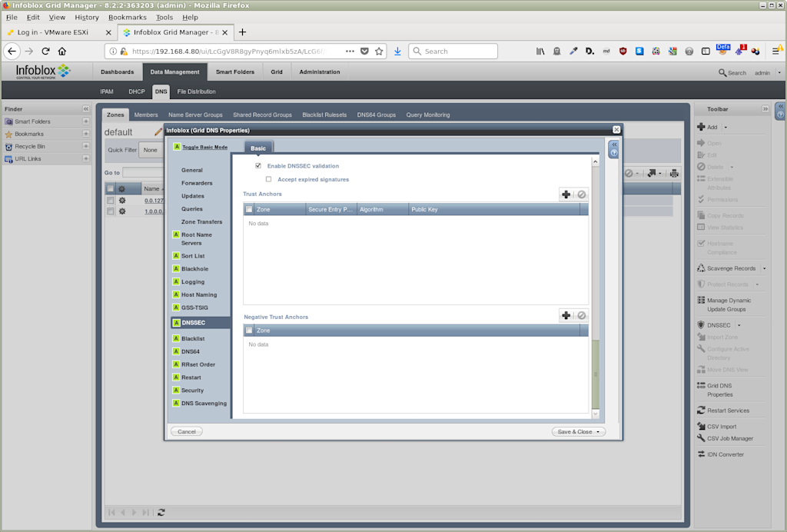Add a Trust Anchor with plus icon
This screenshot has height=532, width=787.
566,195
